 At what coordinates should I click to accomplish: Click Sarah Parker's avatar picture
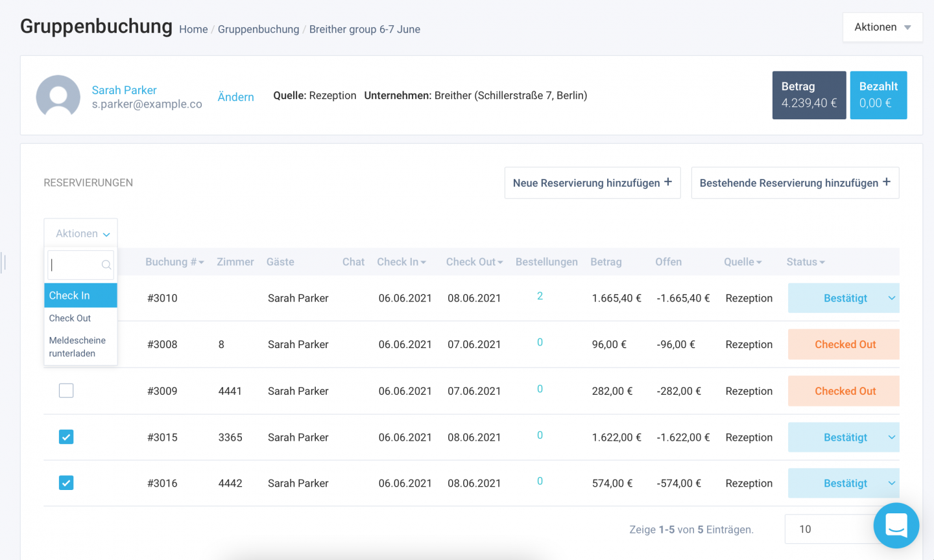point(58,96)
